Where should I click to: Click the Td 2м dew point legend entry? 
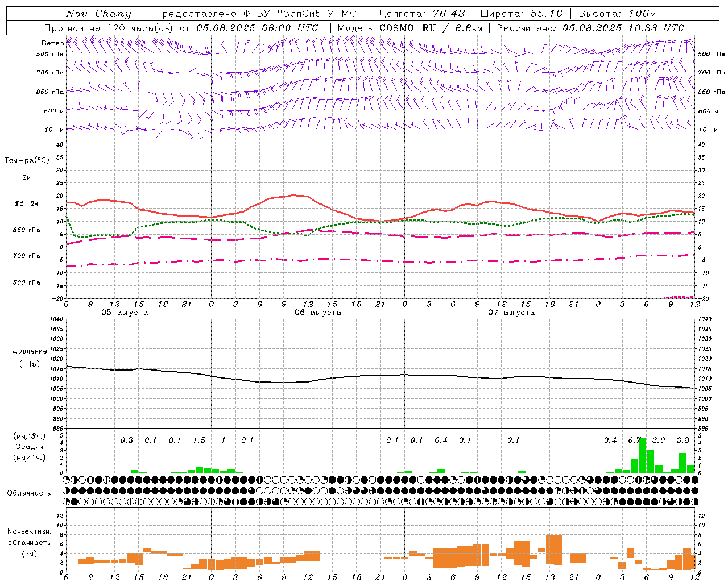tap(26, 203)
